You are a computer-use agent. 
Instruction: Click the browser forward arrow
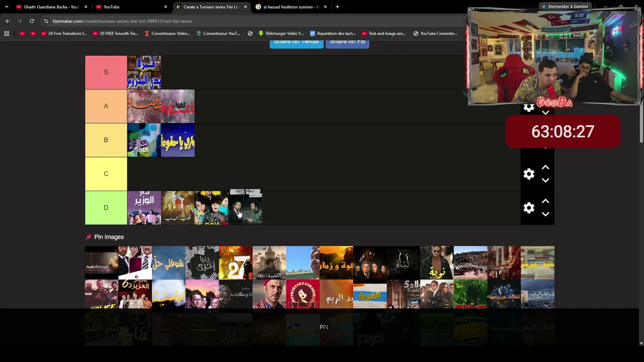click(20, 21)
